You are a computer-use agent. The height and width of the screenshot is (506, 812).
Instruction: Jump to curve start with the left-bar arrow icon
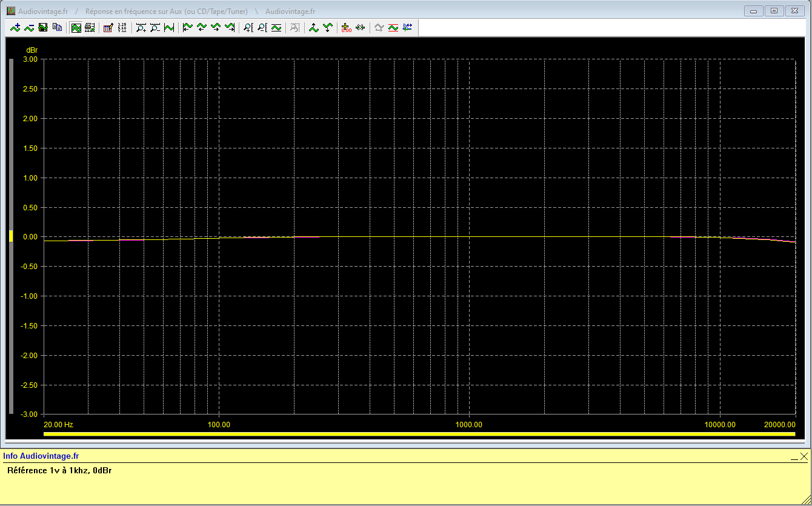click(187, 27)
